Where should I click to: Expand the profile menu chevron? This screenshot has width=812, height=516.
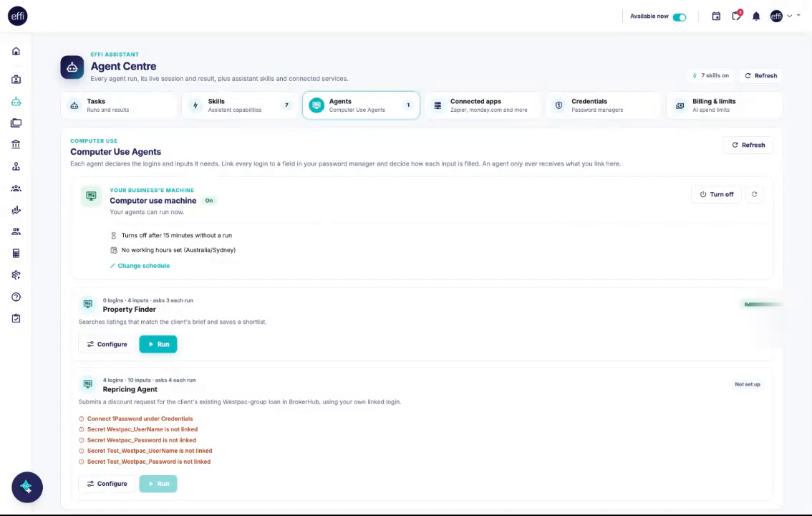tap(790, 16)
